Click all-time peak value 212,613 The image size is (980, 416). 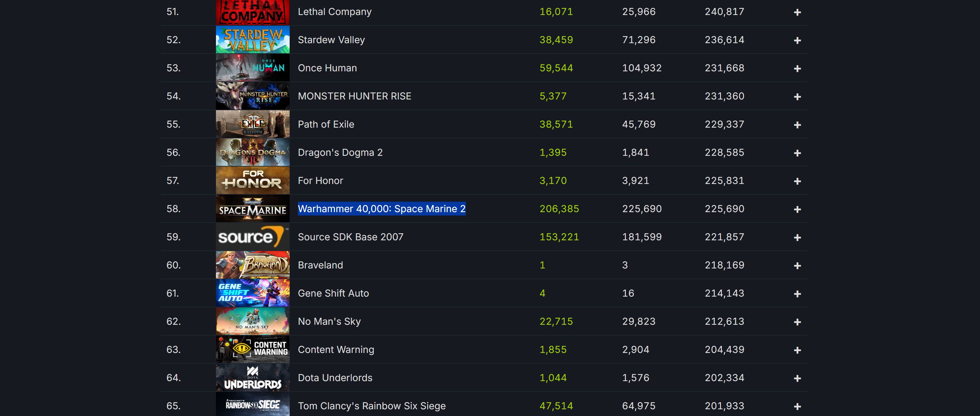point(724,322)
